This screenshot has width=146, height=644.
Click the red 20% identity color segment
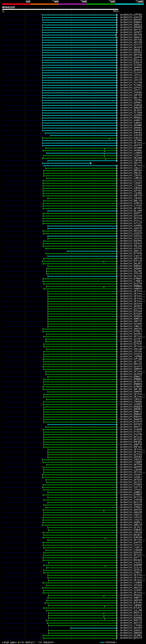16,4
